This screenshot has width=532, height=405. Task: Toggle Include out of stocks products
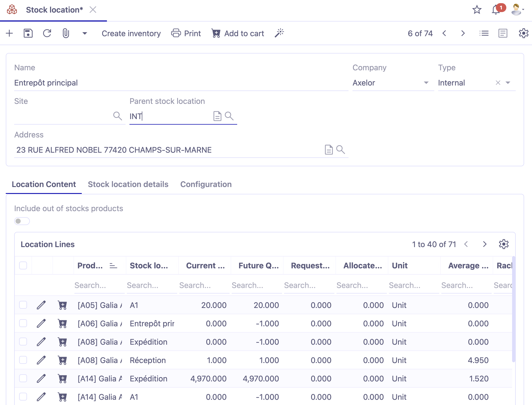(22, 221)
